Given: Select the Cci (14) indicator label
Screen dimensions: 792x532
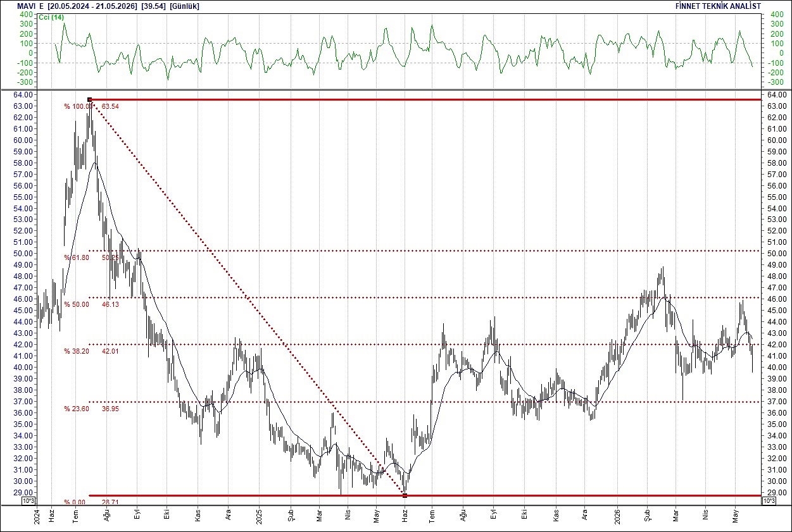Looking at the screenshot, I should click(x=52, y=17).
